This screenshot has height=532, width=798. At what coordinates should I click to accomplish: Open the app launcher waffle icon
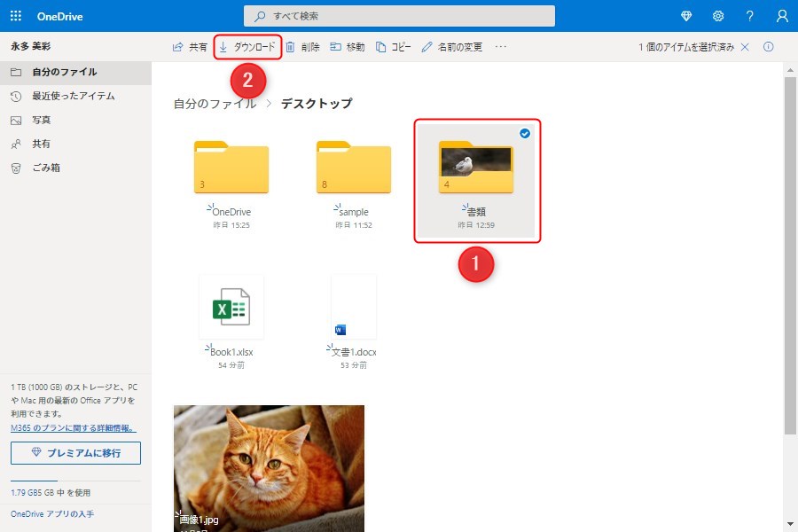click(x=16, y=16)
